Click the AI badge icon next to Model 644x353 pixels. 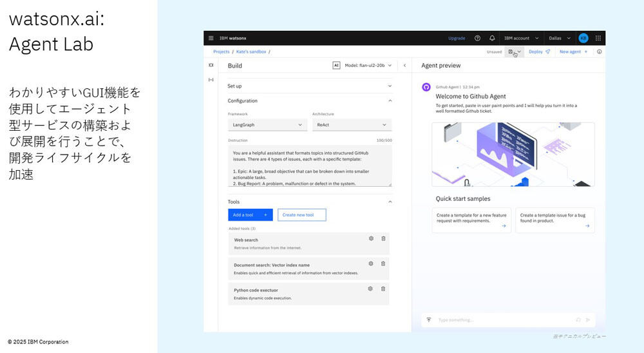point(336,65)
